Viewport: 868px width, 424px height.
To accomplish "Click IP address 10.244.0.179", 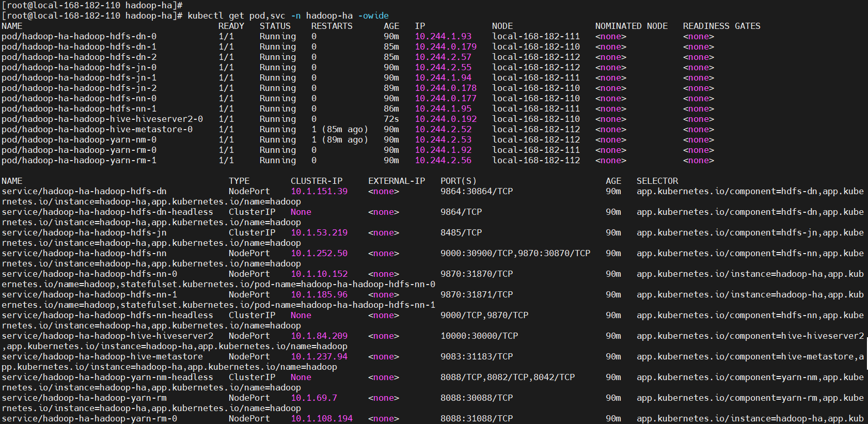I will click(x=446, y=47).
